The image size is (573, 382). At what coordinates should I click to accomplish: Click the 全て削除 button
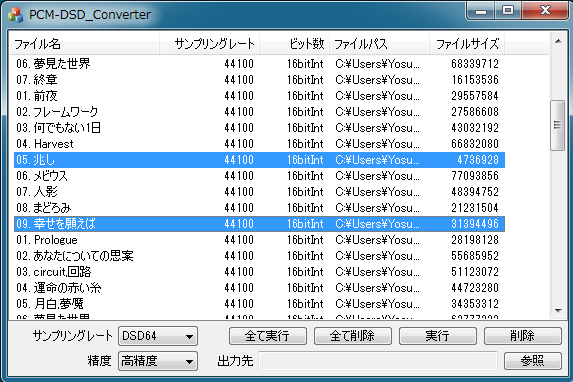353,336
